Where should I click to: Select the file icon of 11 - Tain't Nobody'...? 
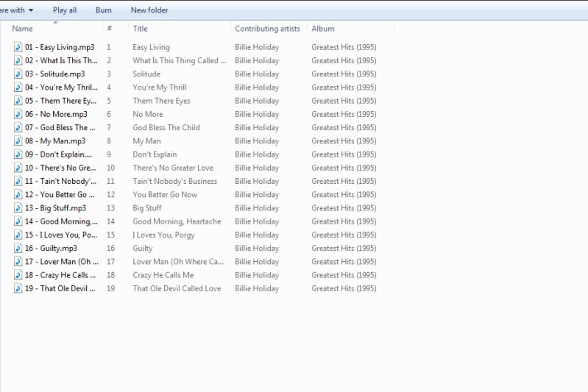[18, 181]
